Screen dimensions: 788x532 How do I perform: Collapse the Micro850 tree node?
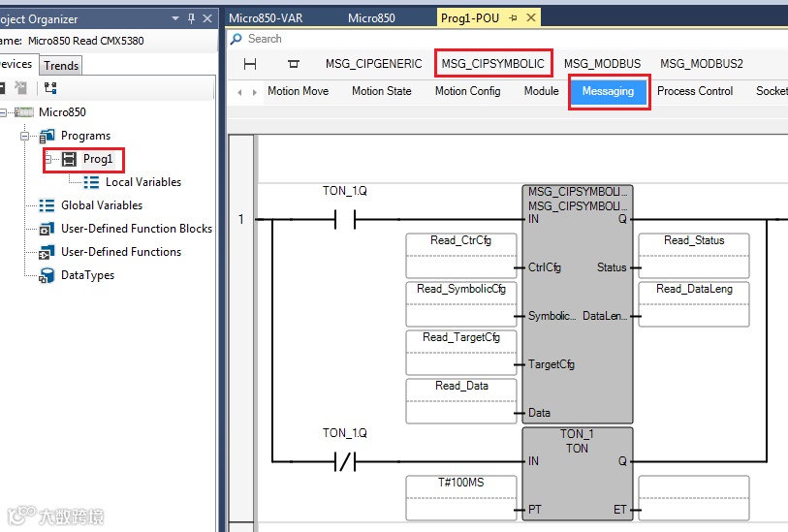pos(3,112)
